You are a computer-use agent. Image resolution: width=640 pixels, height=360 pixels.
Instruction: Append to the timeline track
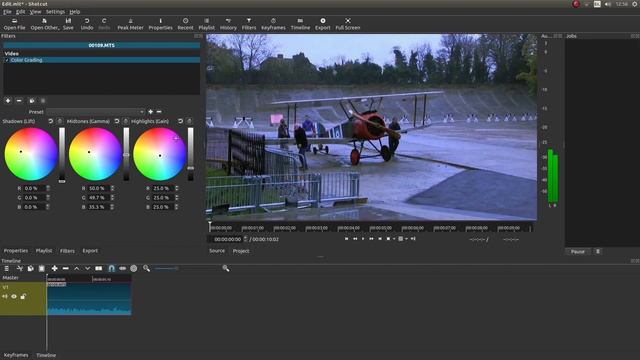(x=54, y=268)
